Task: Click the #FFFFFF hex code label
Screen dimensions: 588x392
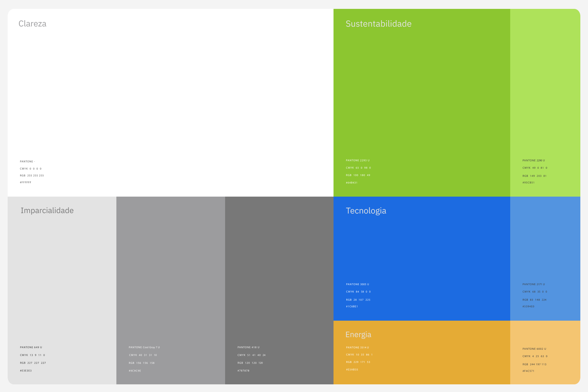Action: click(x=25, y=183)
